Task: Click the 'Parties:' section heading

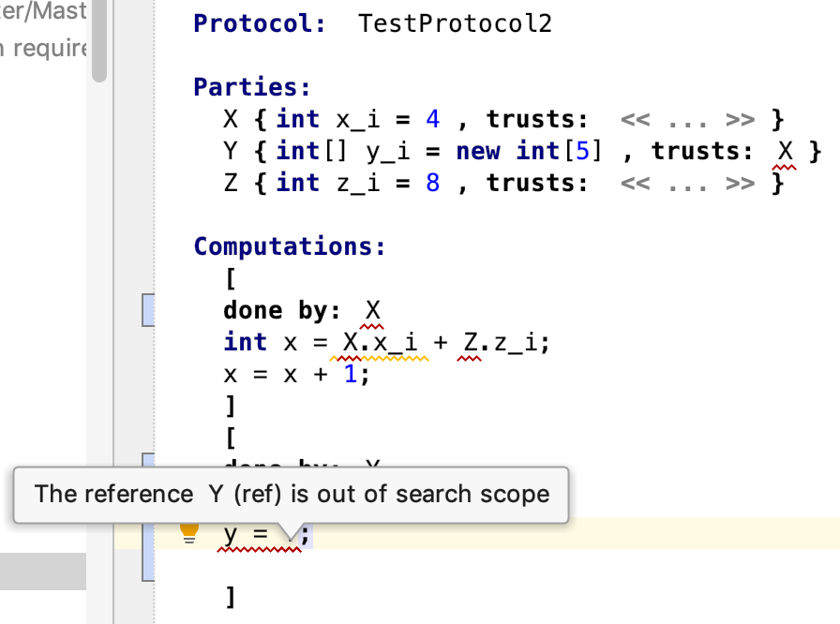Action: point(251,87)
